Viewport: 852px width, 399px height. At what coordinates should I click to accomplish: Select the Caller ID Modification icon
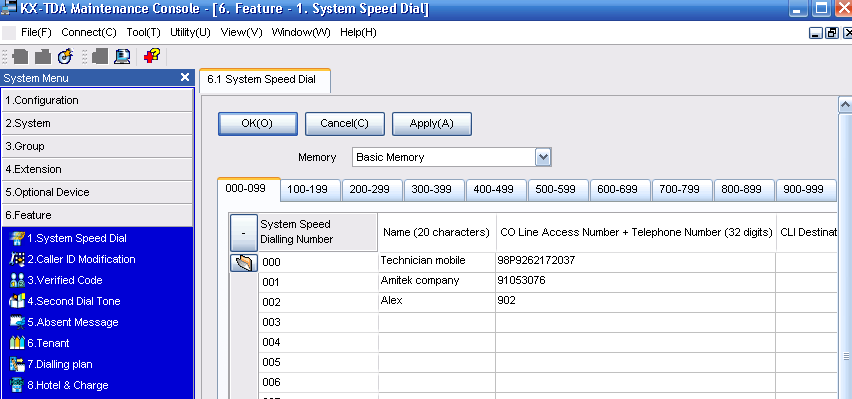click(17, 259)
